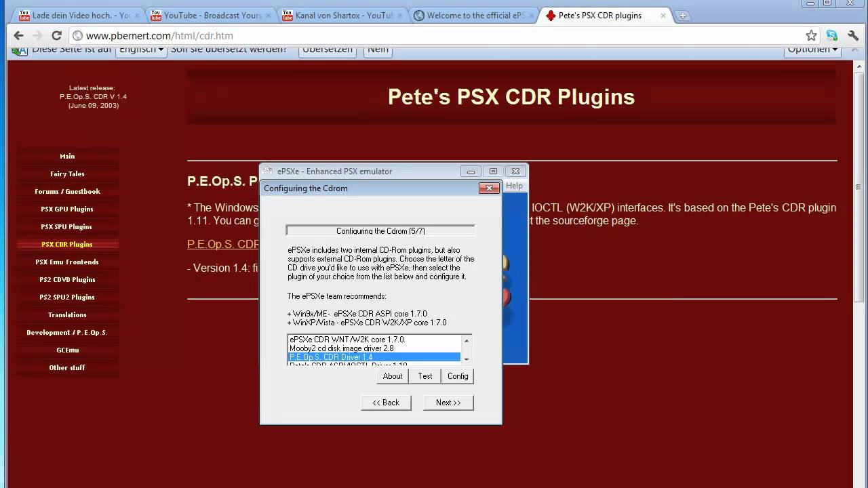Screen dimensions: 868x488
Task: Close the 'Configuring the Cdrom' dialog
Action: pos(489,188)
